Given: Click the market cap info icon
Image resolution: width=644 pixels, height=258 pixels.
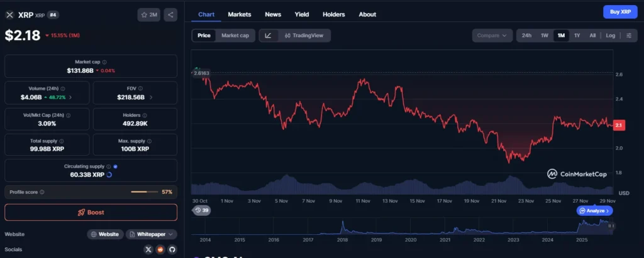Looking at the screenshot, I should tap(104, 62).
